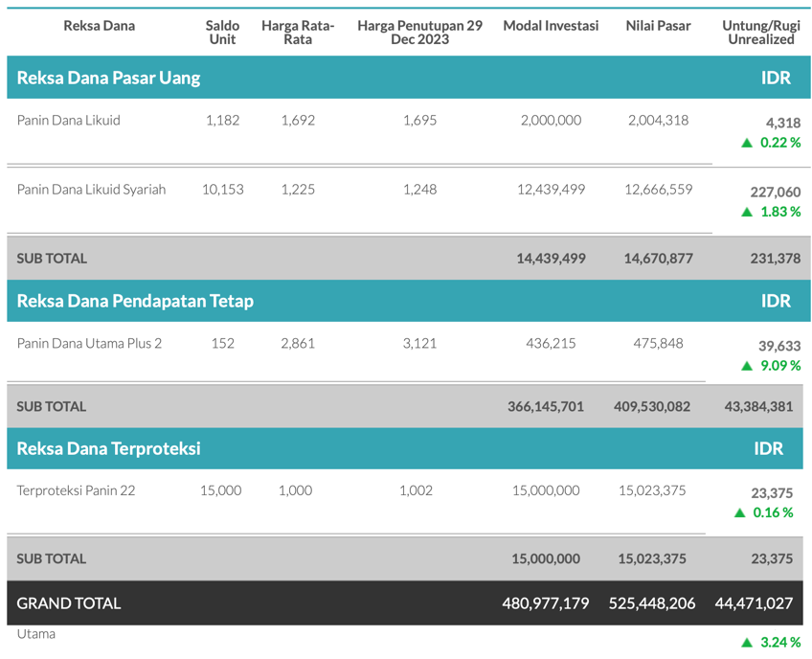The image size is (812, 659).
Task: Click the Nilai Pasar column header
Action: click(x=658, y=26)
